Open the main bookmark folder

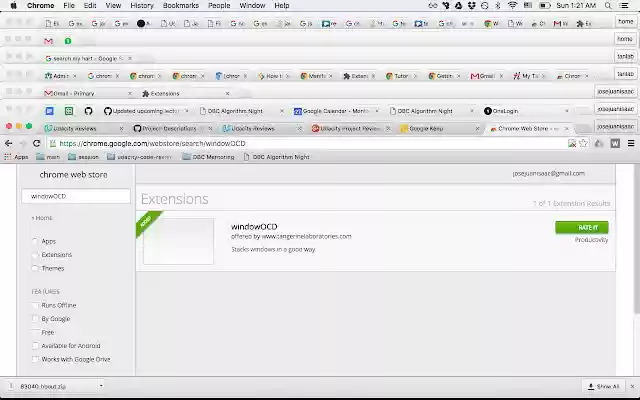tap(48, 157)
